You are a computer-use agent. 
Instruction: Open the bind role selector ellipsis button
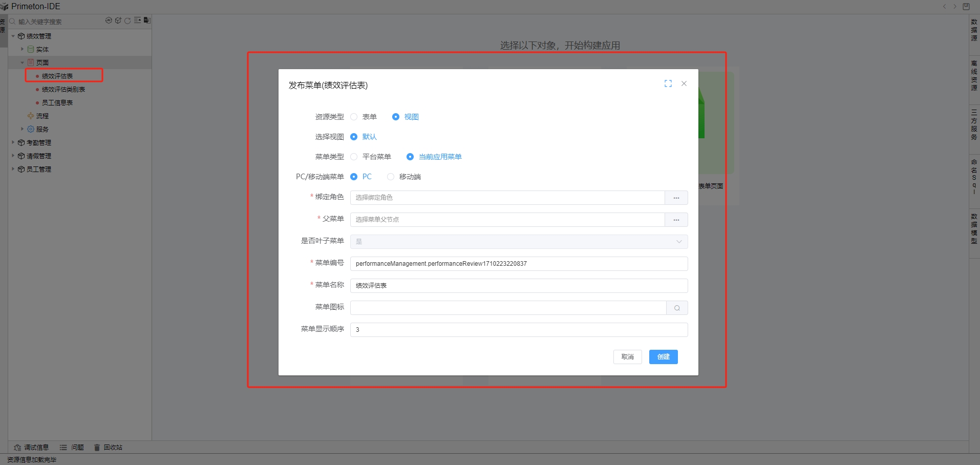point(676,198)
